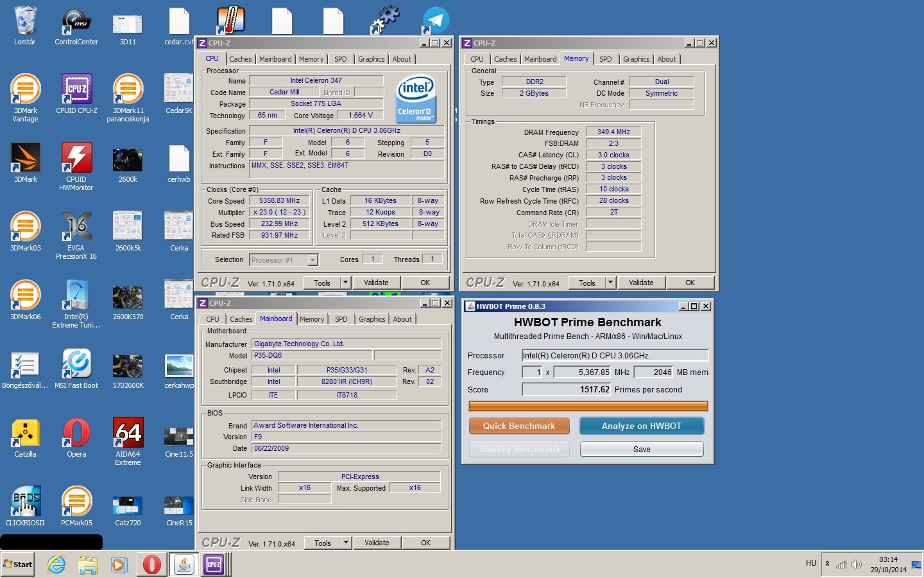Open the 3D11 desktop file
Image resolution: width=924 pixels, height=578 pixels.
click(x=128, y=24)
